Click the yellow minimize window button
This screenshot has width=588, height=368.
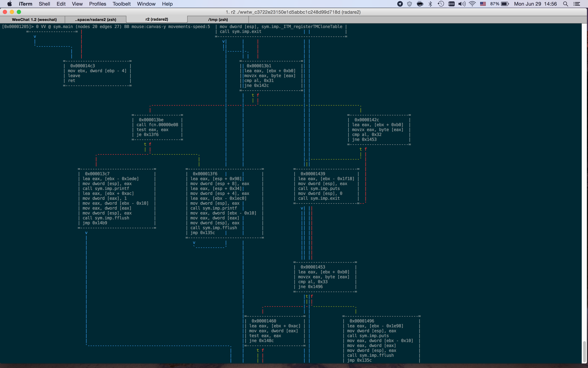click(x=12, y=12)
